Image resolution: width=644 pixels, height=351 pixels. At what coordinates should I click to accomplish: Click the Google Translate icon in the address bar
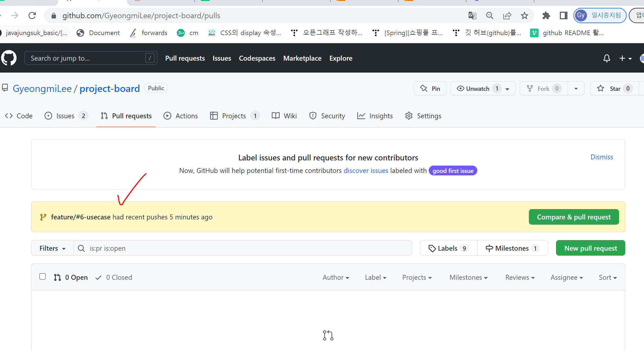(x=472, y=15)
